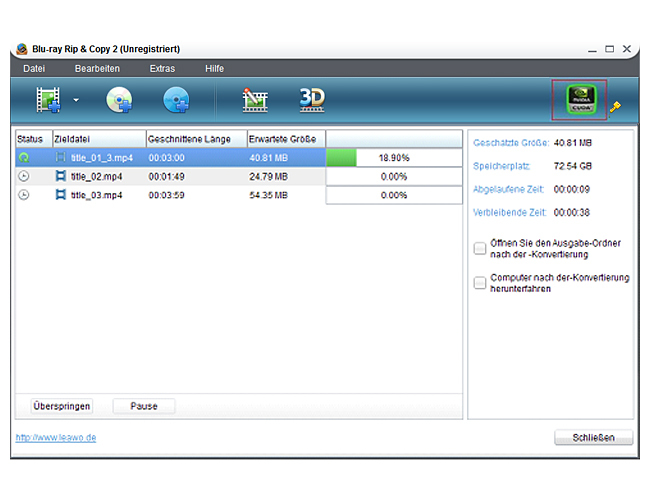Close the Blu-ray Rip & Copy window

coord(627,49)
